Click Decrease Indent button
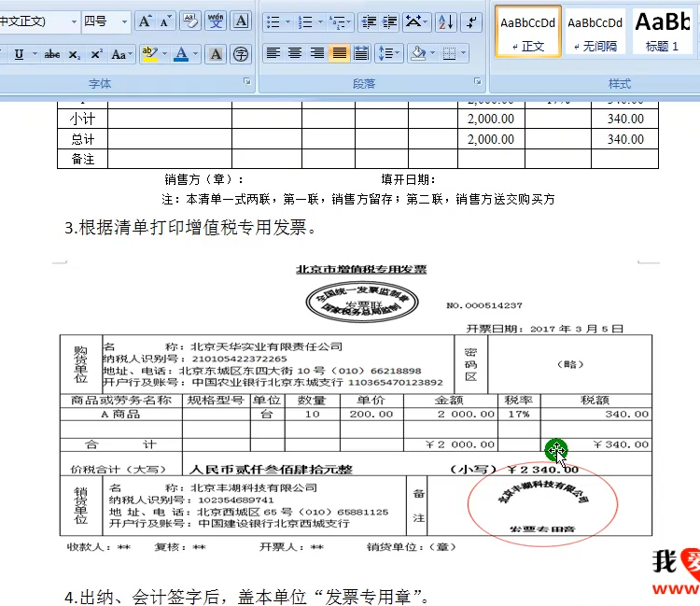700x606 pixels. click(x=369, y=21)
